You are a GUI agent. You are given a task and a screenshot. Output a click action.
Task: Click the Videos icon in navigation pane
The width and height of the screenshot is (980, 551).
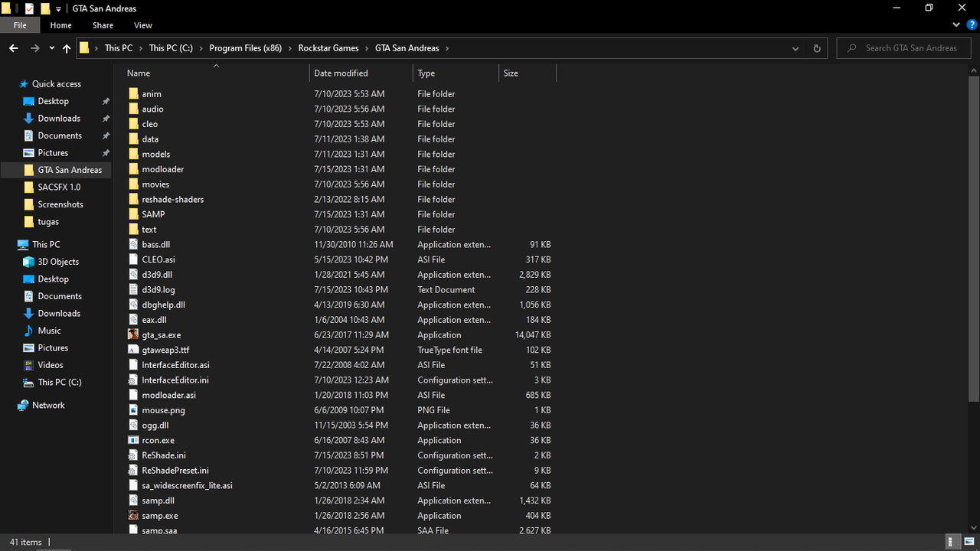click(x=28, y=365)
